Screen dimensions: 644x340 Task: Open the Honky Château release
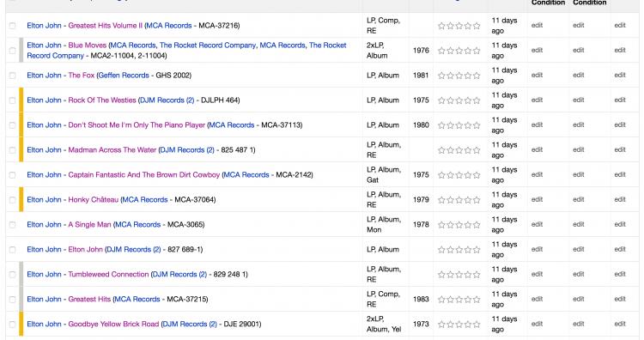click(94, 199)
